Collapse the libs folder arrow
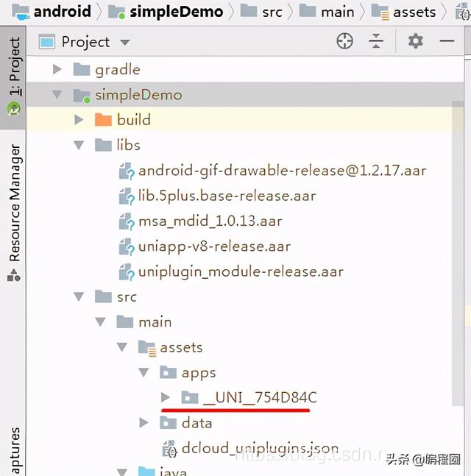The width and height of the screenshot is (471, 476). coord(79,145)
